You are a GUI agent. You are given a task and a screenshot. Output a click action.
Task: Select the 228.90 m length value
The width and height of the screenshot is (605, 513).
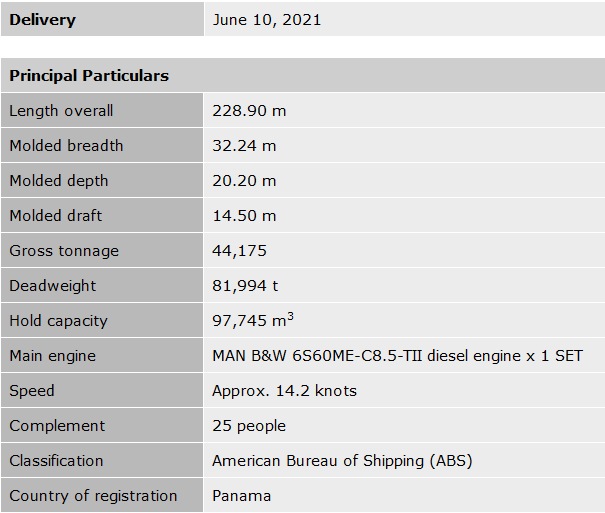tap(249, 111)
